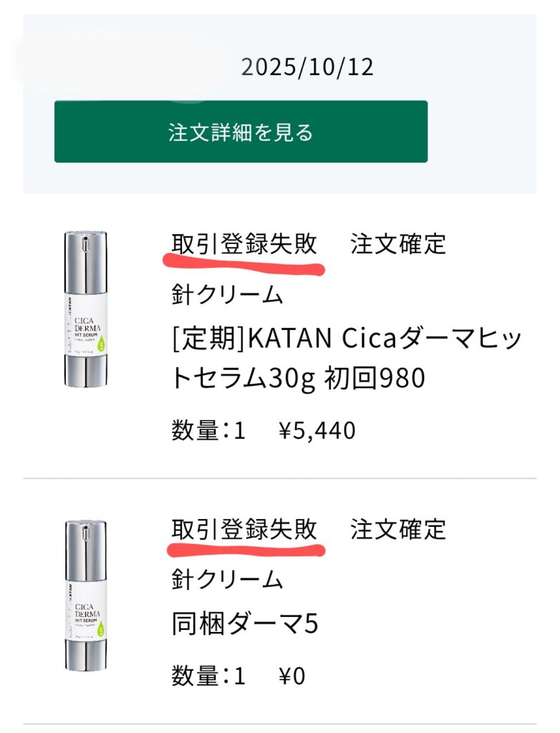Viewport: 560px width, 733px height.
Task: Click the ¥0 price
Action: click(x=291, y=676)
